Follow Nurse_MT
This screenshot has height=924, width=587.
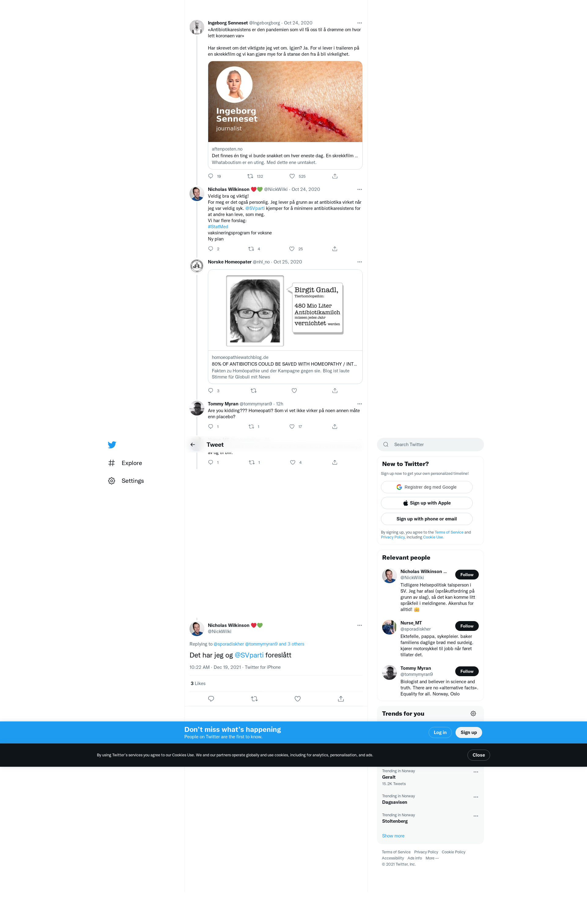(x=467, y=626)
